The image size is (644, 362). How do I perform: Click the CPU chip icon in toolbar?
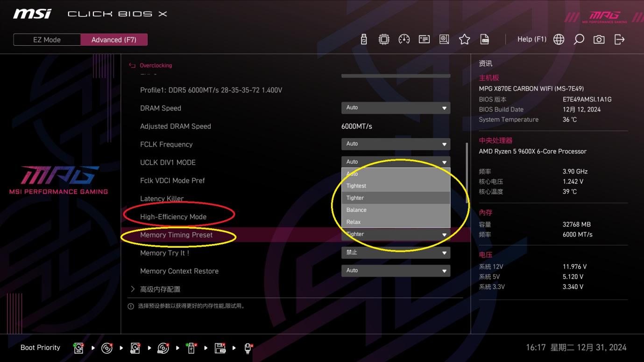click(384, 39)
